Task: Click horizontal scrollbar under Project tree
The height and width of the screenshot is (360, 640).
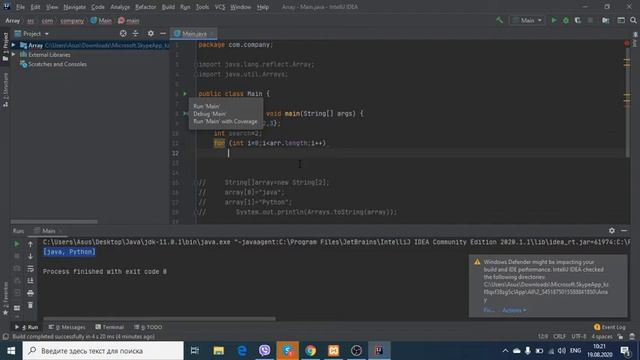Action: pyautogui.click(x=54, y=222)
